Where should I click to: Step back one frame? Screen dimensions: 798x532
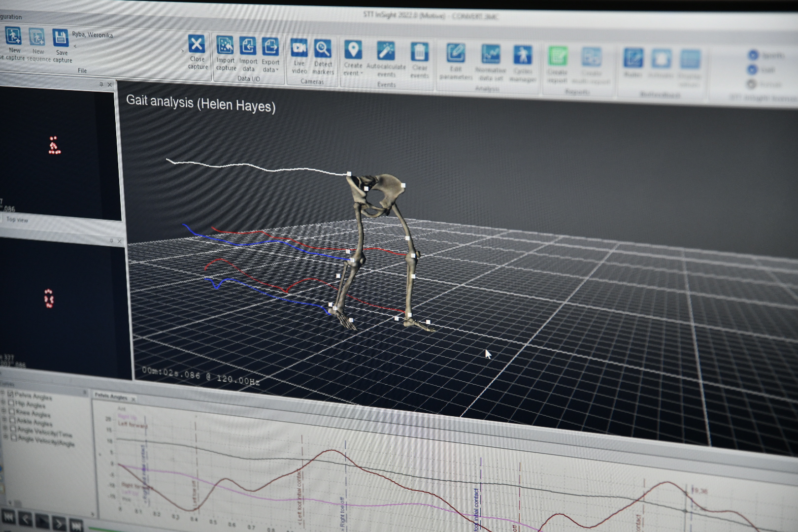tap(26, 518)
